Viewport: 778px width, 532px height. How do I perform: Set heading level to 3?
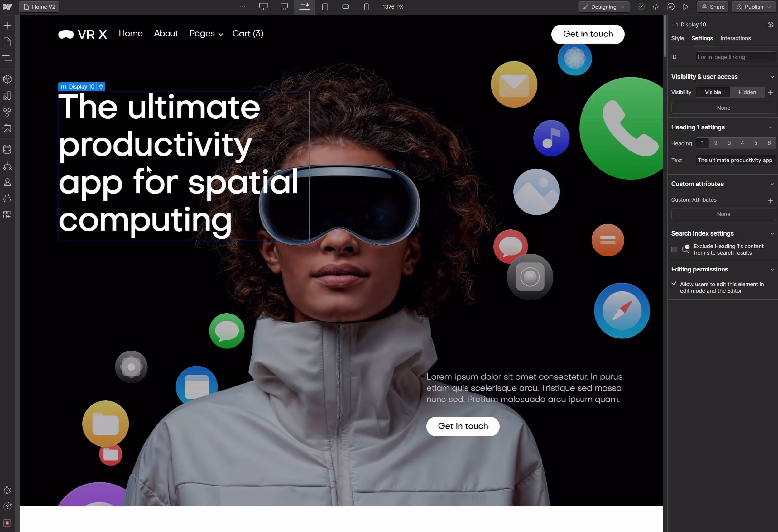tap(729, 143)
